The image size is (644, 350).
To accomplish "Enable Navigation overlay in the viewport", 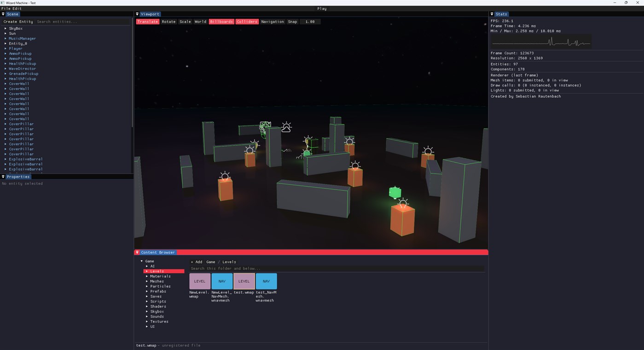I will 273,22.
